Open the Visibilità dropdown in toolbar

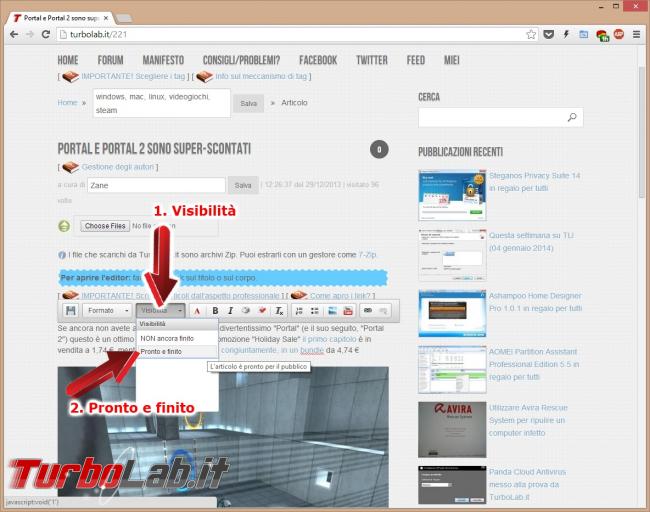160,311
